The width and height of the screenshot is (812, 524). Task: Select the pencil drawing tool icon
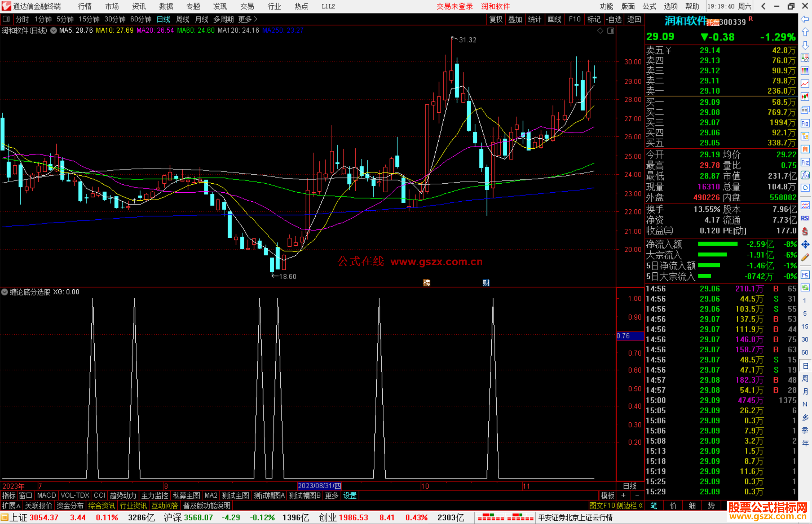tap(805, 257)
